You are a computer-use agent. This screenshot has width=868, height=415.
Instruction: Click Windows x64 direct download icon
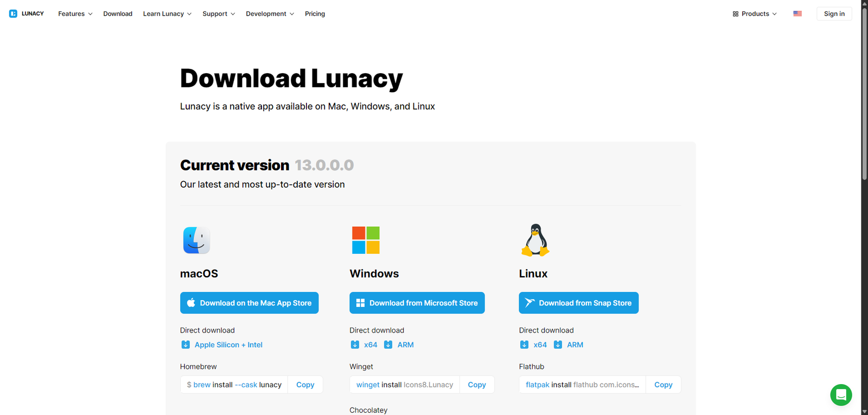355,345
